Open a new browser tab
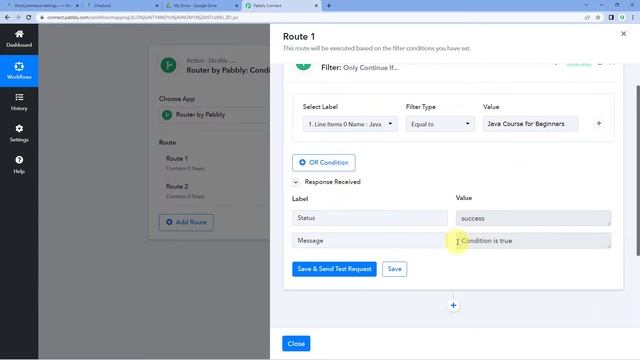 point(329,6)
